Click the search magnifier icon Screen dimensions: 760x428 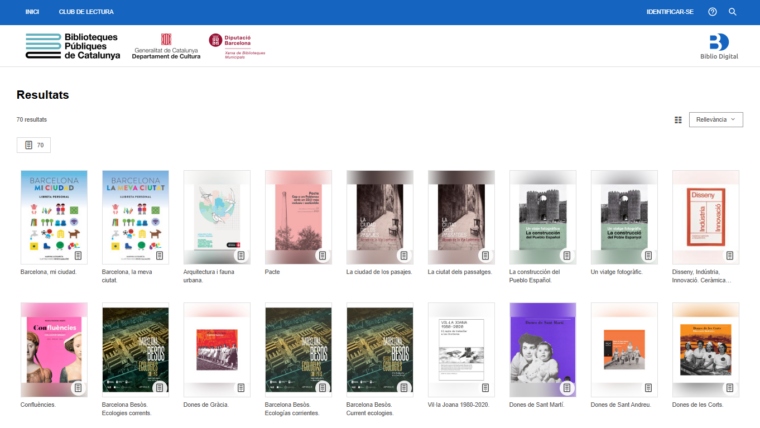pos(732,12)
